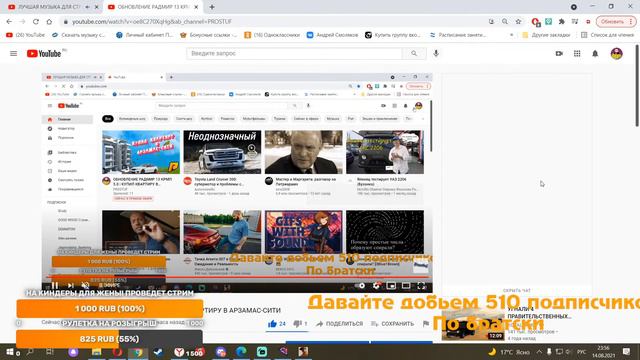Open YouTube hamburger guide menu

pos(13,53)
